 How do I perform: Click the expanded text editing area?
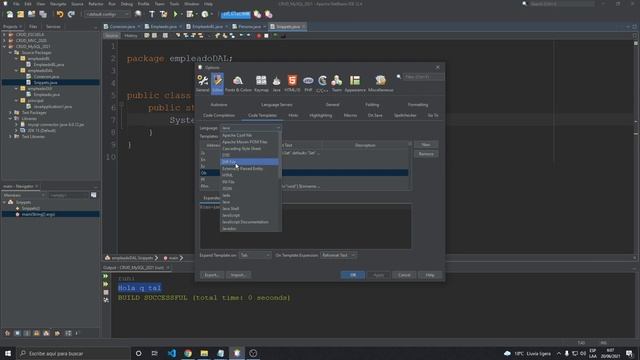click(305, 226)
